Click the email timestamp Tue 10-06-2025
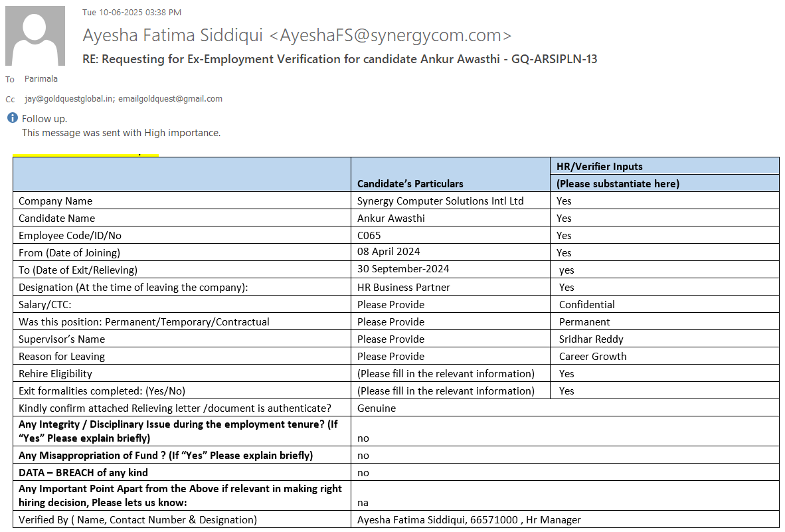This screenshot has width=785, height=532. point(131,12)
